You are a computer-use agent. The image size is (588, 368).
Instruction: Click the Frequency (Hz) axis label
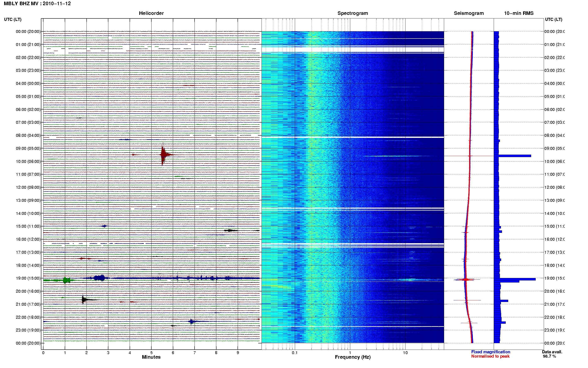tap(353, 357)
